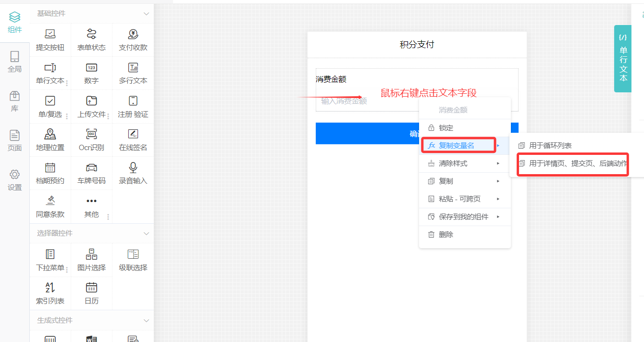Screen dimensions: 644x342
Task: Collapse the 生成式控件 section
Action: point(147,320)
